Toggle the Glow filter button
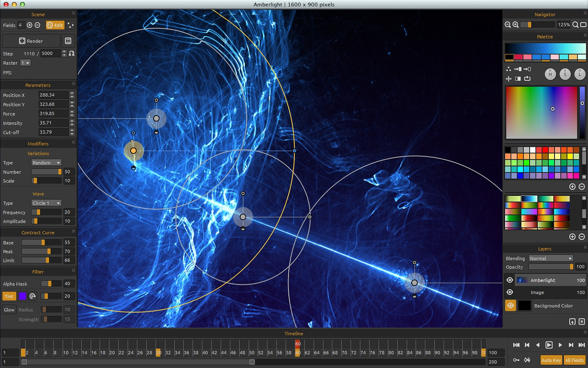This screenshot has width=588, height=368. point(9,310)
